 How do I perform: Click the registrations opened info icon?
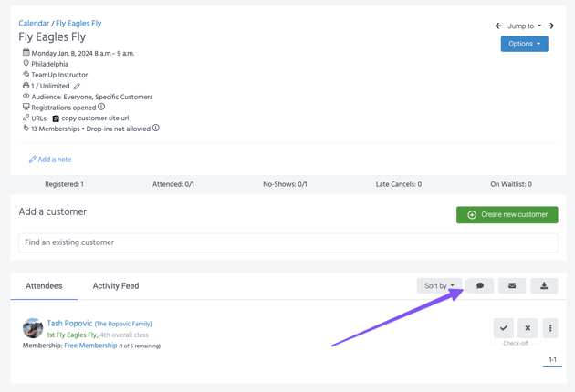[101, 108]
